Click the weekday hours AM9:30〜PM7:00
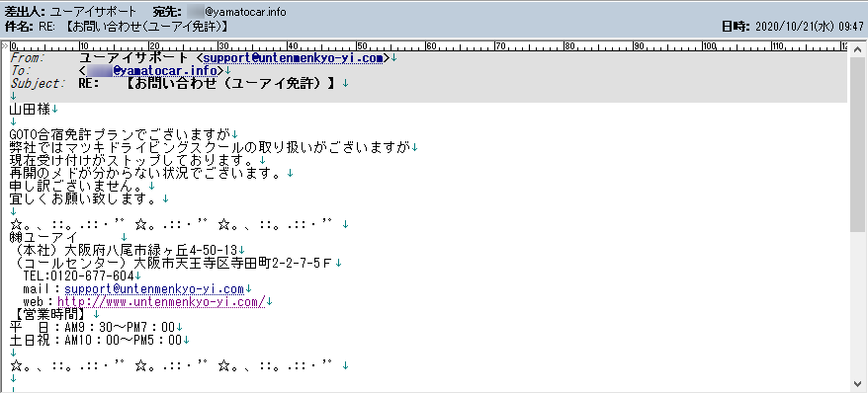868x394 pixels. (121, 327)
